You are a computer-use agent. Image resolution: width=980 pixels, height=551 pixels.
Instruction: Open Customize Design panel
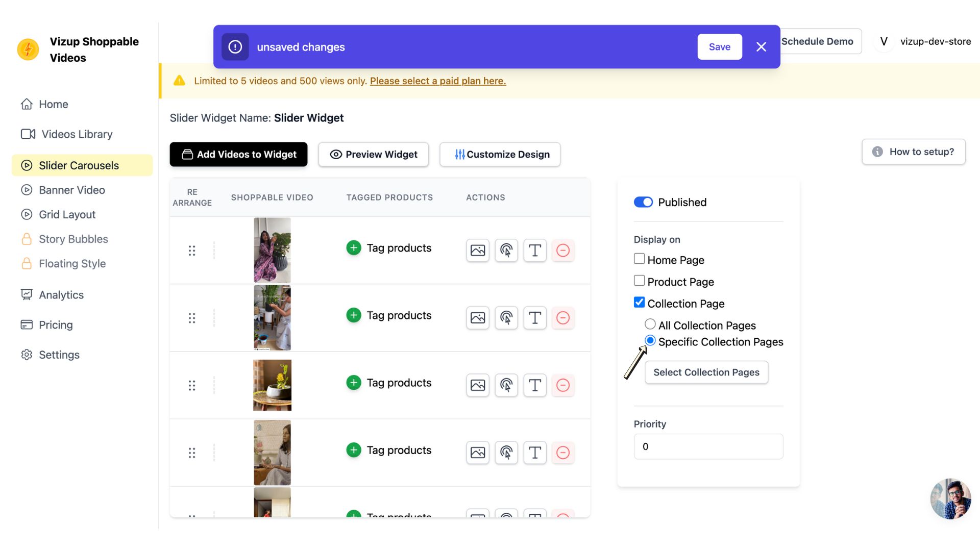(x=501, y=154)
